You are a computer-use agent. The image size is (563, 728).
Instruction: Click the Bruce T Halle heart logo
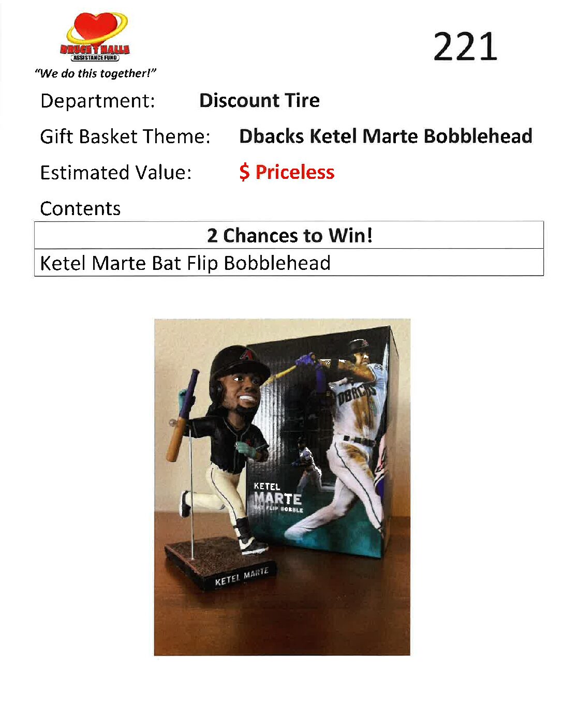pos(96,36)
